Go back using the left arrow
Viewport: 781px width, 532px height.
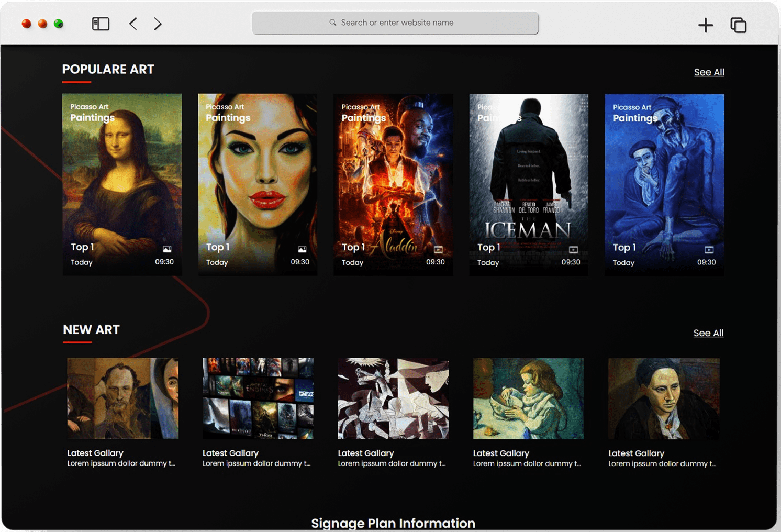pyautogui.click(x=133, y=24)
